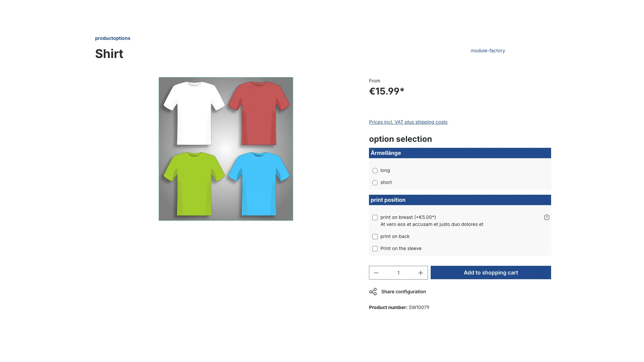The width and height of the screenshot is (644, 362).
Task: Click the productoptions breadcrumb
Action: click(112, 38)
